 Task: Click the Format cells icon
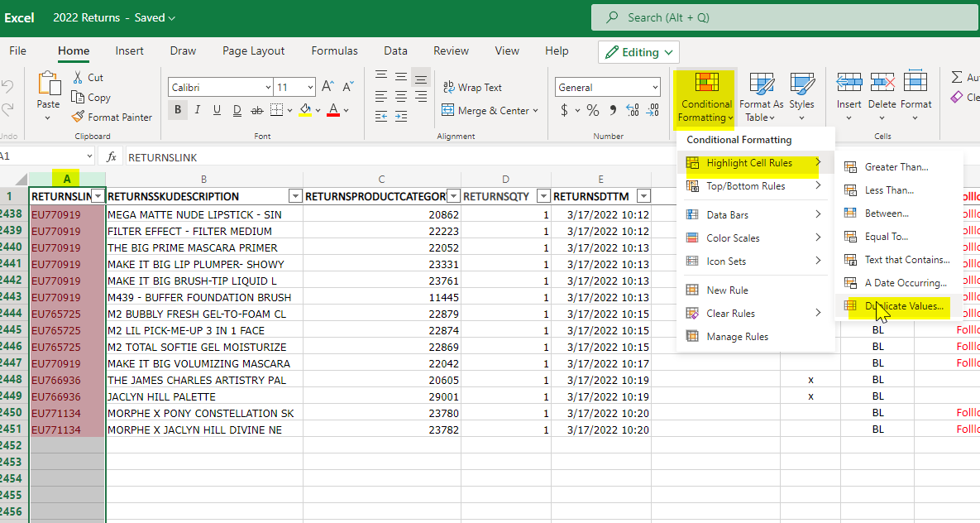915,82
